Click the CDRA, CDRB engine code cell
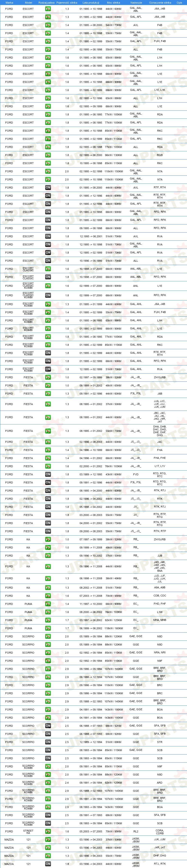This screenshot has width=187, height=868. tap(160, 832)
